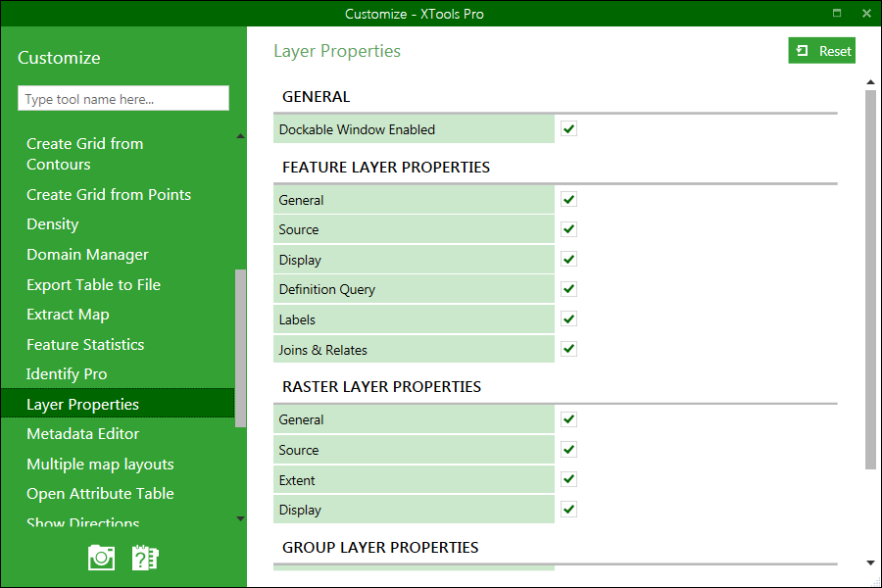Click the tool list scroll-down arrow
This screenshot has height=588, width=882.
click(240, 518)
